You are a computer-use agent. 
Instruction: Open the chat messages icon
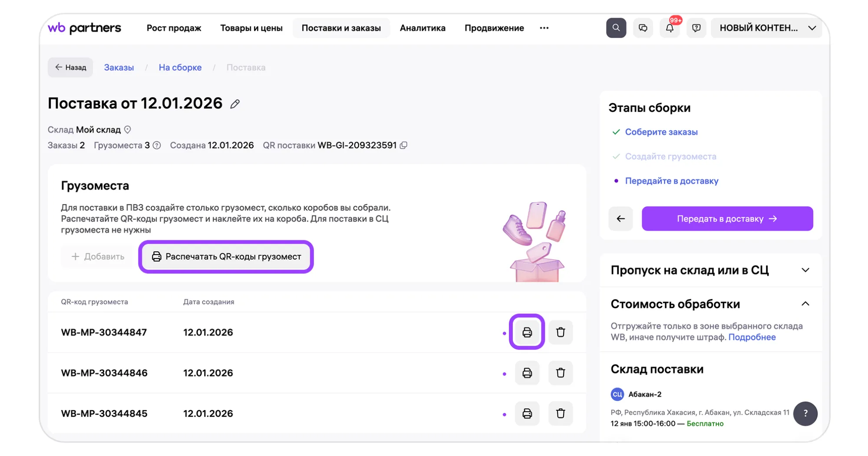[643, 28]
